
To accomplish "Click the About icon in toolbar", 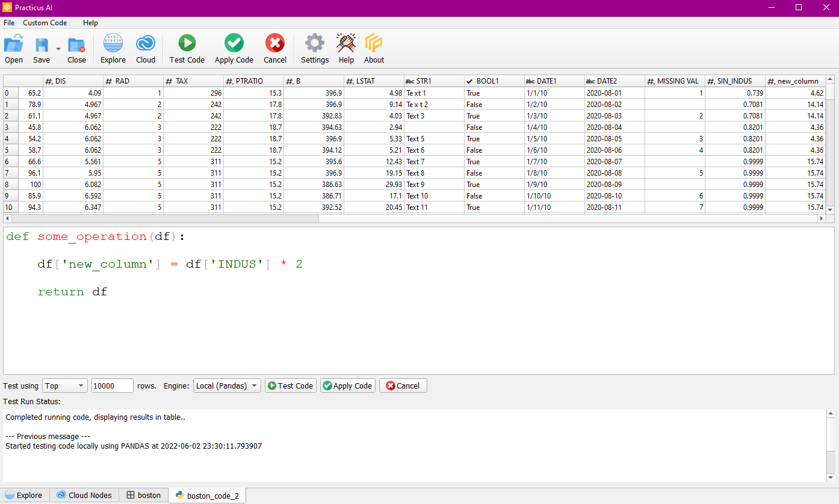I will pos(374,43).
